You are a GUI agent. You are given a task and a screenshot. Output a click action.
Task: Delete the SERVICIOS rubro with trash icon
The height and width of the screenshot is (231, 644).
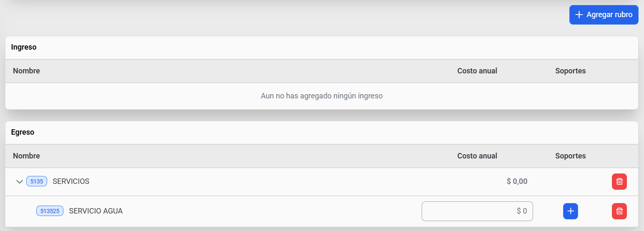(x=619, y=182)
